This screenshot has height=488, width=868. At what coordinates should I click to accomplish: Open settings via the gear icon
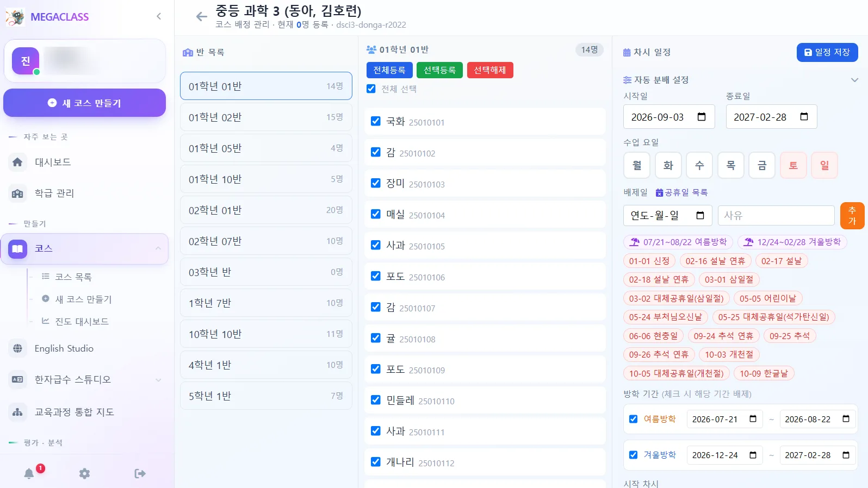point(84,474)
